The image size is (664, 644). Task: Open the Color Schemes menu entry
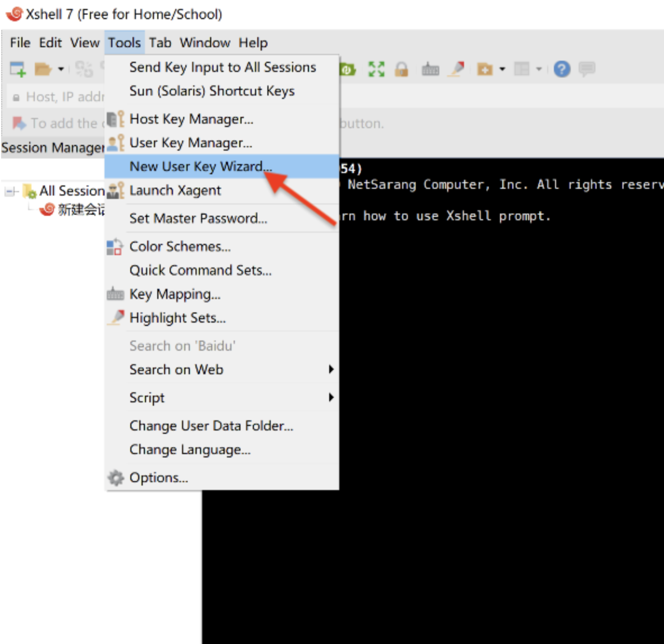point(180,247)
